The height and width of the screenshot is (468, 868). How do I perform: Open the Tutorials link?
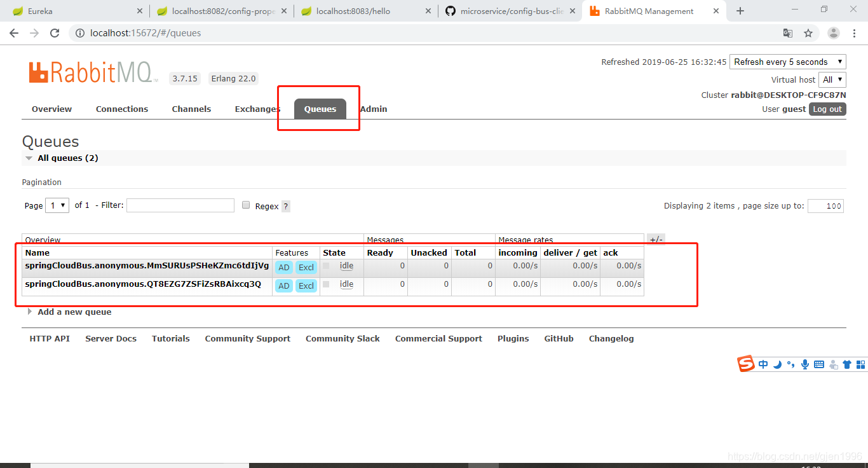point(171,338)
